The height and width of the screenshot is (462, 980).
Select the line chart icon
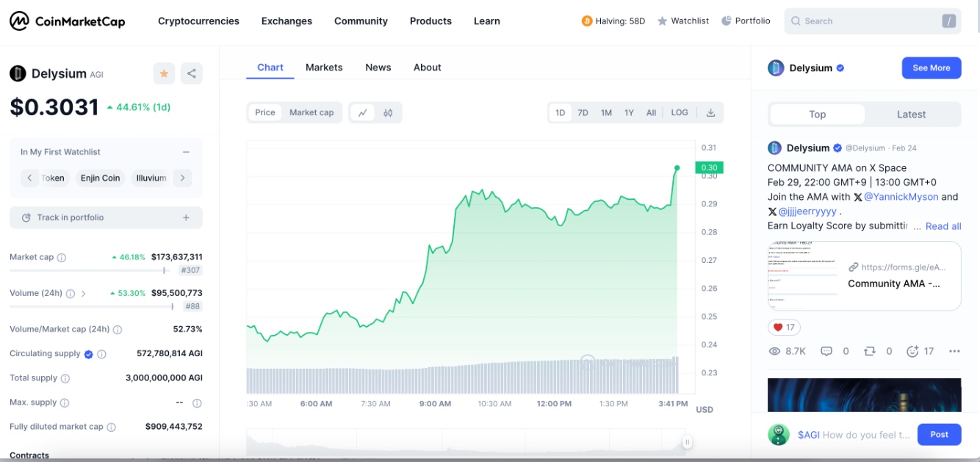click(362, 112)
